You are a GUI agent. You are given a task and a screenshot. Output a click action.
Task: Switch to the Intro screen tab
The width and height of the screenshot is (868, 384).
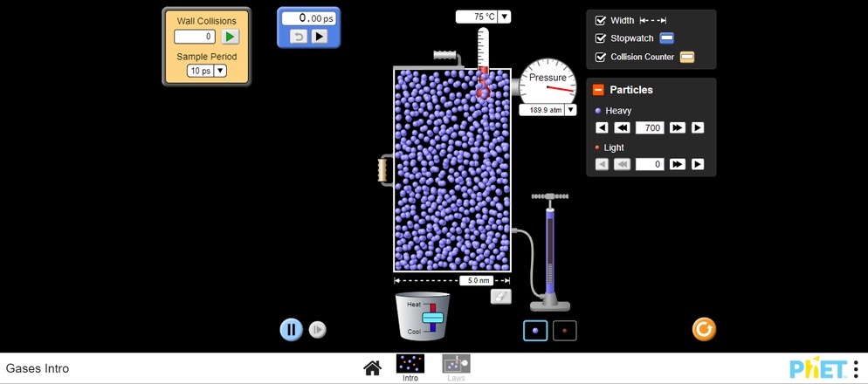pos(410,368)
